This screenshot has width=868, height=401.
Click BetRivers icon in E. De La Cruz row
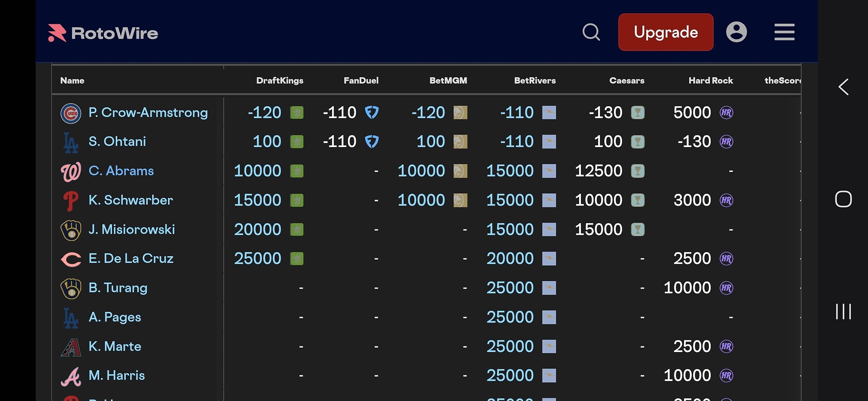pyautogui.click(x=549, y=258)
